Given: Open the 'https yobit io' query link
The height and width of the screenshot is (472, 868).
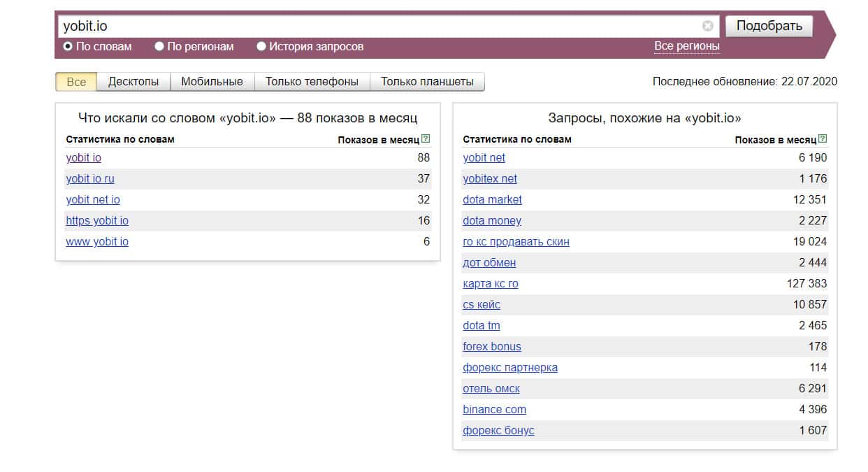Looking at the screenshot, I should pos(97,221).
